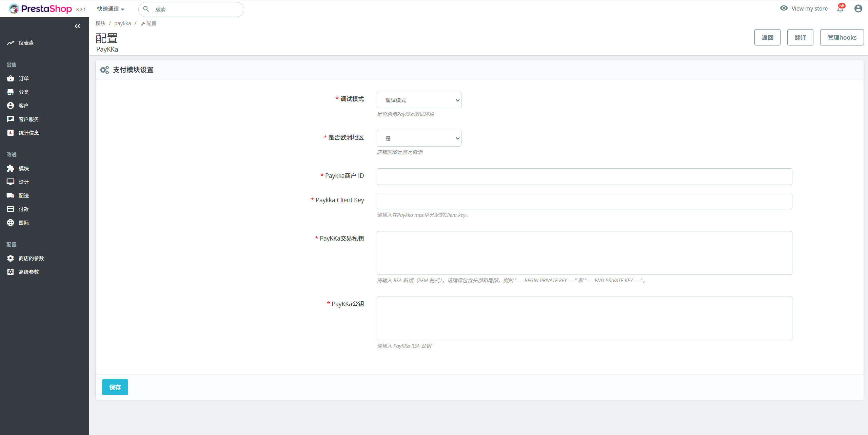The height and width of the screenshot is (435, 868).
Task: Open 分类 menu item
Action: (x=24, y=92)
